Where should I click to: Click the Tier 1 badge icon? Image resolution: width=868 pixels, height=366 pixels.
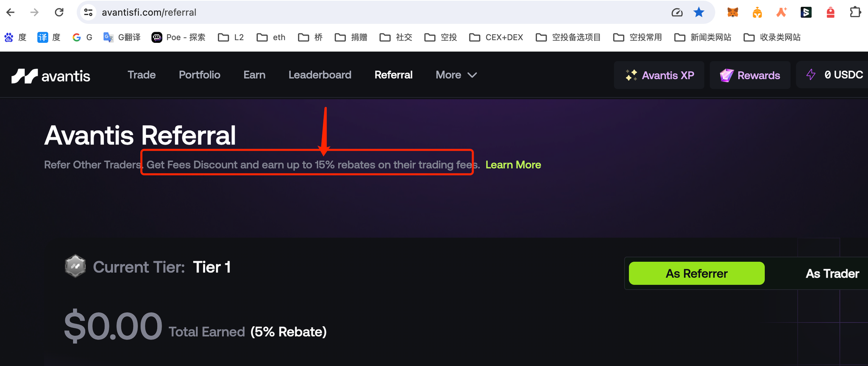[x=75, y=266]
